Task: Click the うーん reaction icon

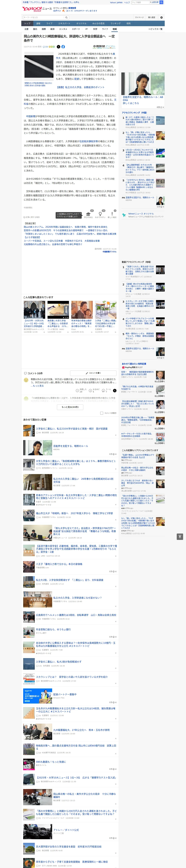Action: [x=103, y=391]
